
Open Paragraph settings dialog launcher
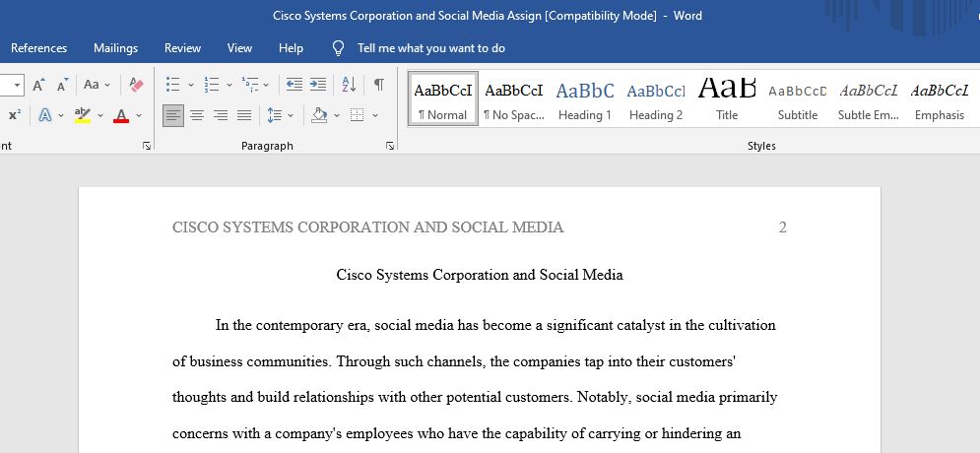click(x=390, y=146)
